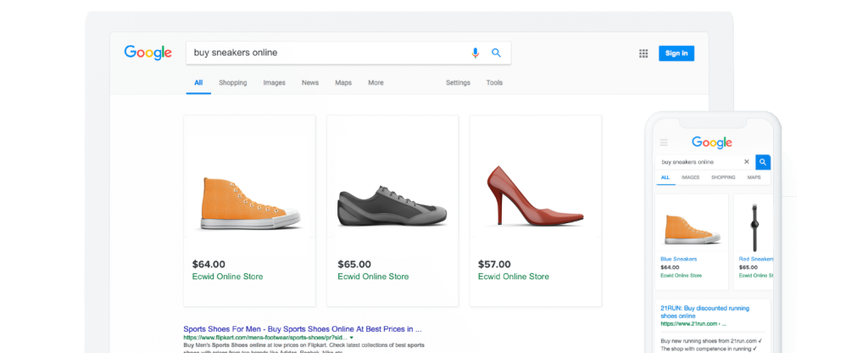868x353 pixels.
Task: Click the gray sneaker product image
Action: pyautogui.click(x=392, y=206)
